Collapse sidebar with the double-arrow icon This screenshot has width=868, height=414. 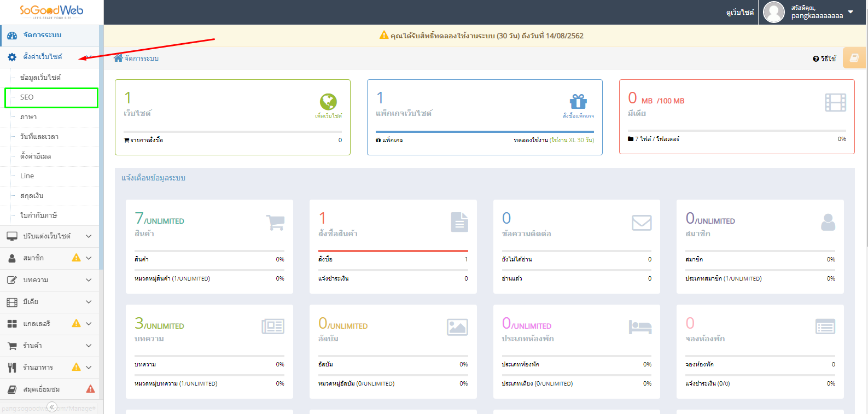coord(52,407)
